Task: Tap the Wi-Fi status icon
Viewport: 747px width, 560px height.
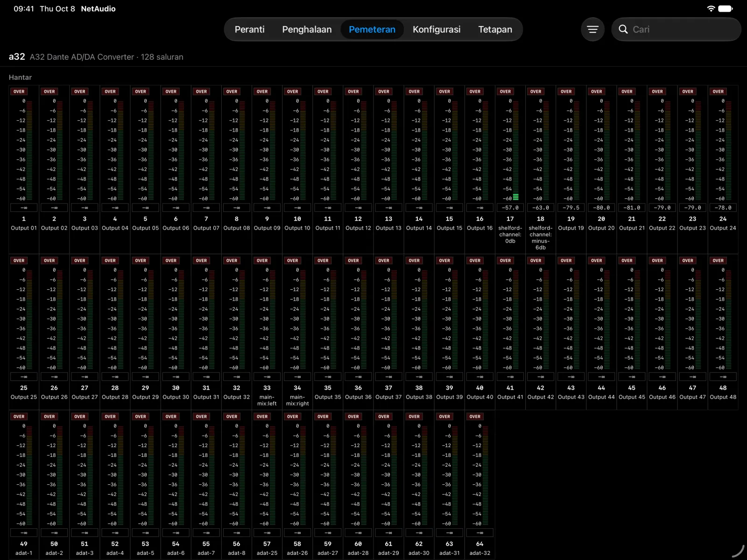Action: coord(711,8)
